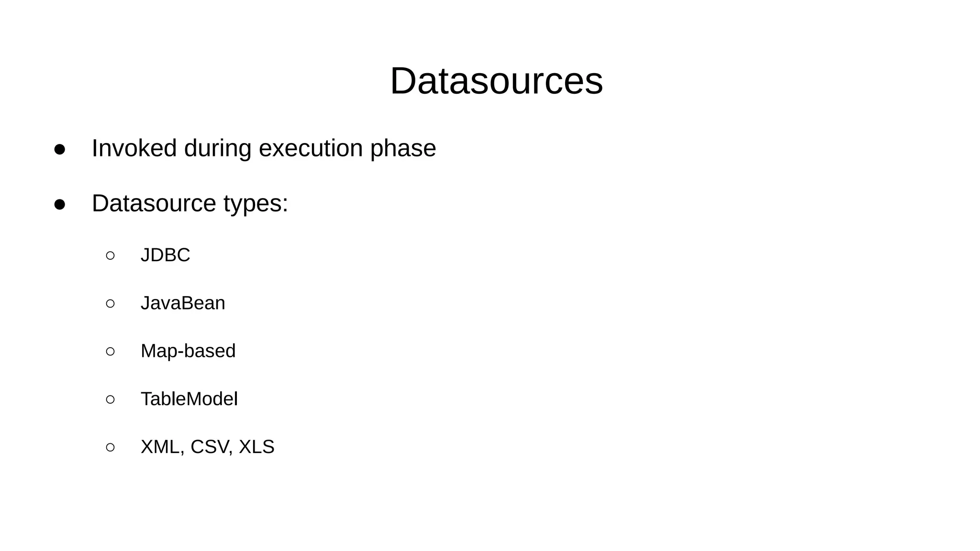
Task: Click the word 'Invoked' in first bullet
Action: (x=134, y=148)
